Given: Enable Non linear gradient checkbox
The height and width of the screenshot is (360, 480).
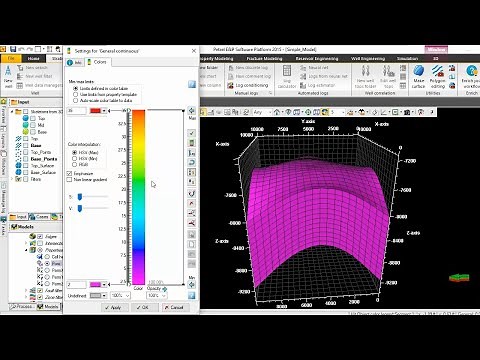Looking at the screenshot, I should pos(69,180).
